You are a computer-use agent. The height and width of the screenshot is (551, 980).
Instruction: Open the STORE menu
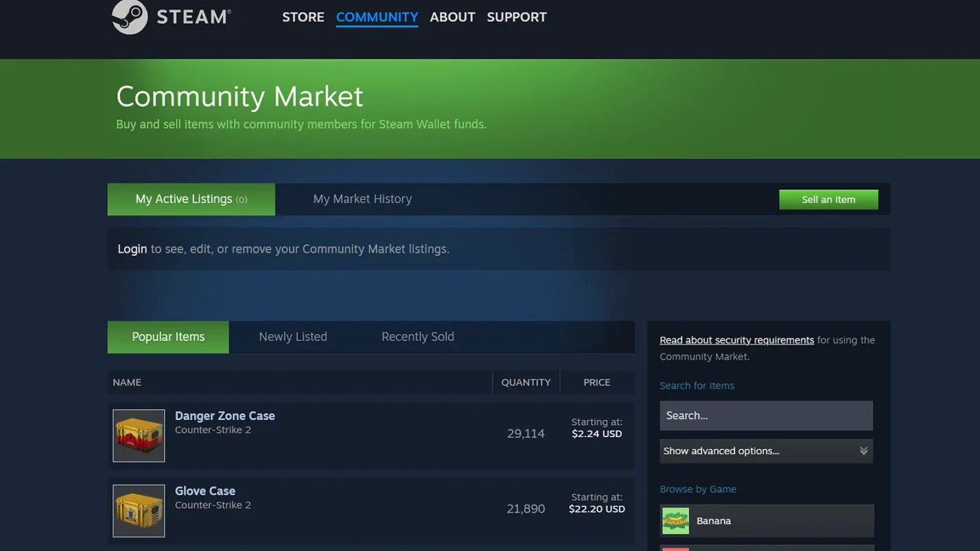[x=303, y=17]
